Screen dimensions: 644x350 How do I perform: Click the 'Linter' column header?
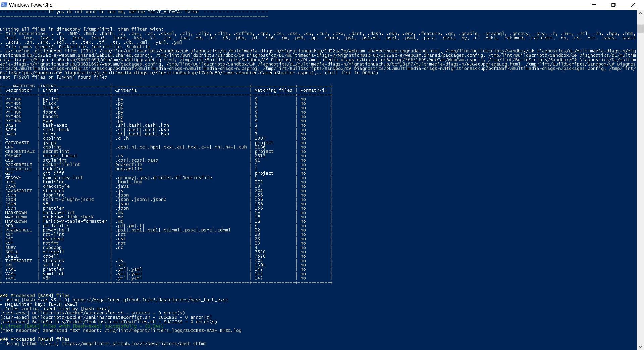click(51, 90)
